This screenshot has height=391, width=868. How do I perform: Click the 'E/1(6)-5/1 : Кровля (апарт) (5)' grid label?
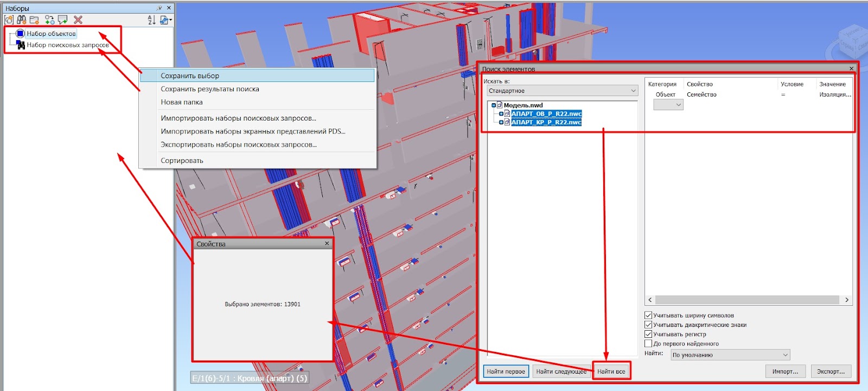(x=250, y=378)
